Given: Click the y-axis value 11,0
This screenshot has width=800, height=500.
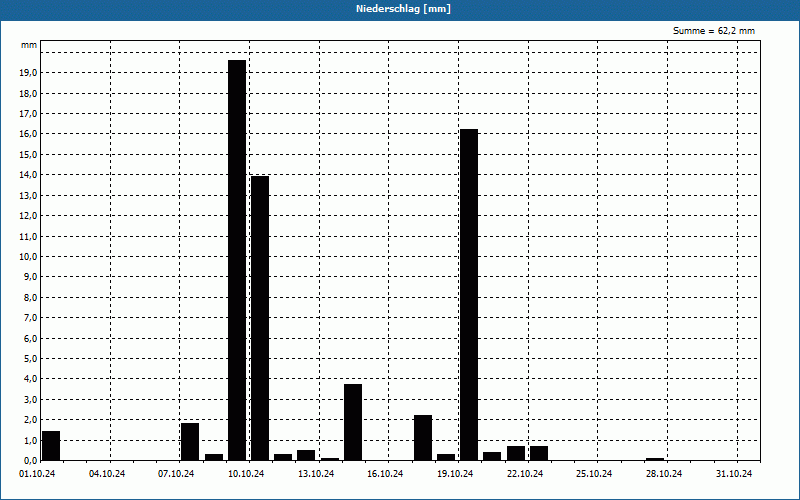Looking at the screenshot, I should click(x=29, y=236).
